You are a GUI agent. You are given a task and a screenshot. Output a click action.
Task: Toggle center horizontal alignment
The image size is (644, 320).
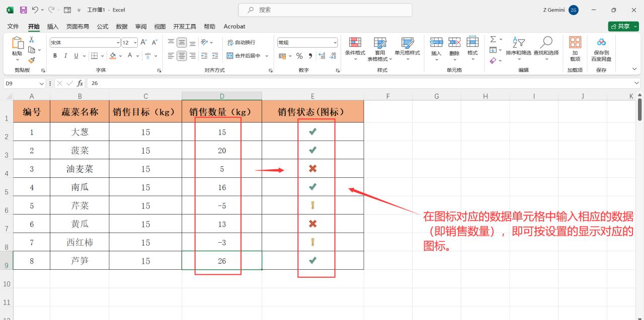click(182, 56)
